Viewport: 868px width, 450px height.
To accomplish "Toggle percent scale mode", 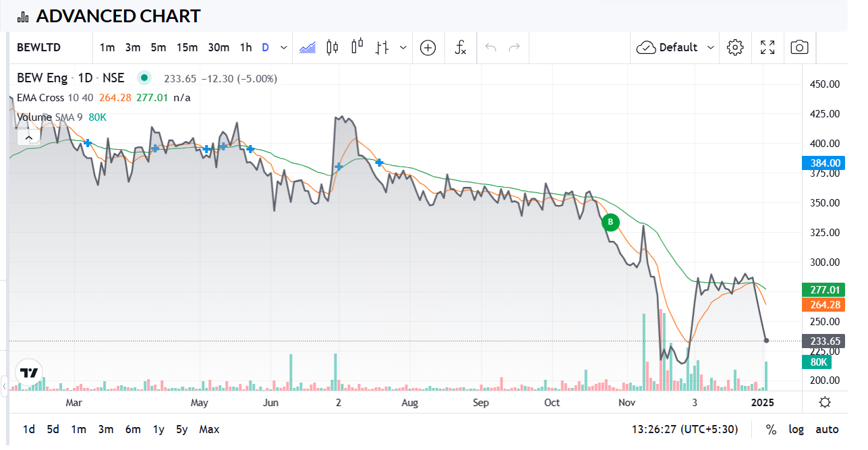I will click(771, 429).
